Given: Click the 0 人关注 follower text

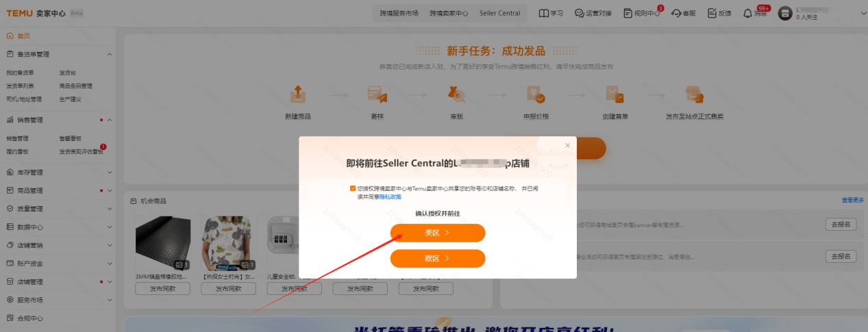Looking at the screenshot, I should click(807, 17).
